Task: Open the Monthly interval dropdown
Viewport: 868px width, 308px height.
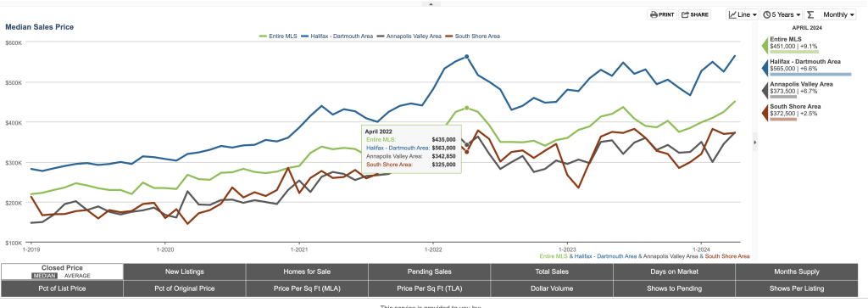Action: pos(831,15)
